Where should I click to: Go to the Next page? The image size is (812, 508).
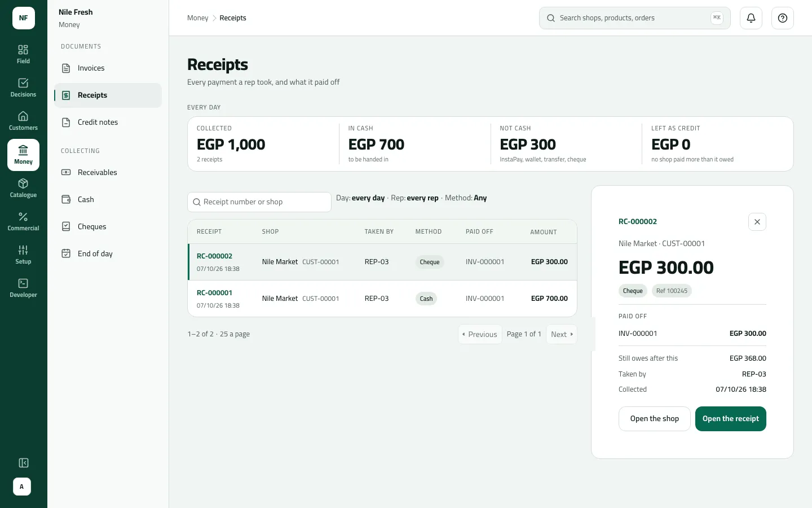click(x=562, y=334)
